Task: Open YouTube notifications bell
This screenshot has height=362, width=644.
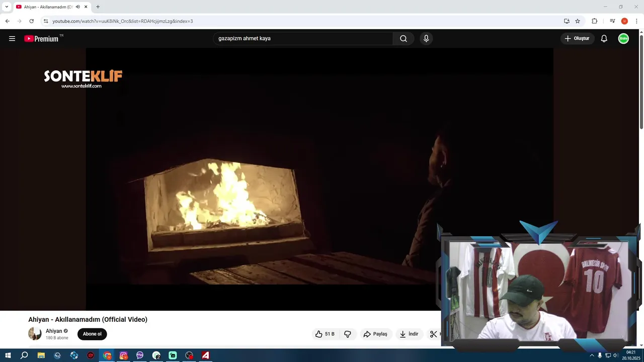Action: point(604,39)
